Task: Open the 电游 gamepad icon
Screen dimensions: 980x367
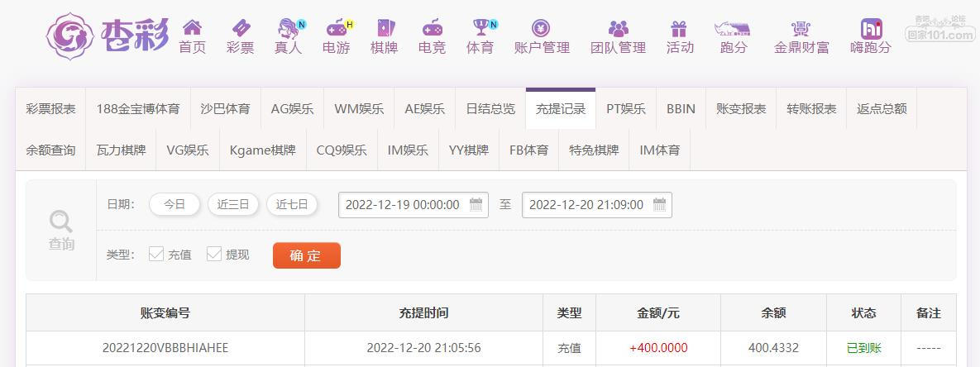Action: click(x=336, y=28)
